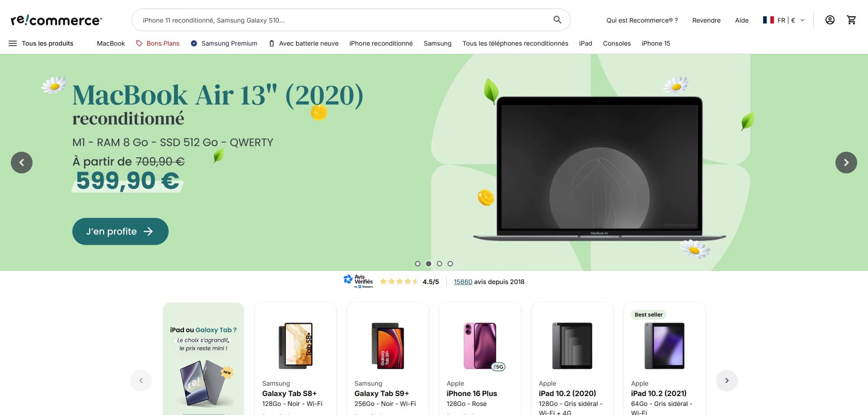Image resolution: width=868 pixels, height=415 pixels.
Task: Click the iPhone 16 Plus title
Action: tap(472, 393)
